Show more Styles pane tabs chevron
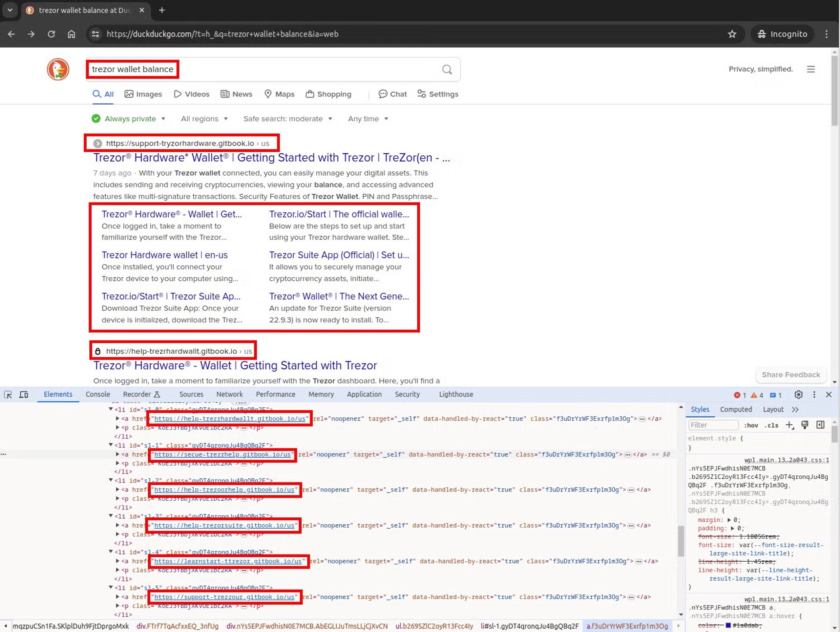840x632 pixels. 795,410
